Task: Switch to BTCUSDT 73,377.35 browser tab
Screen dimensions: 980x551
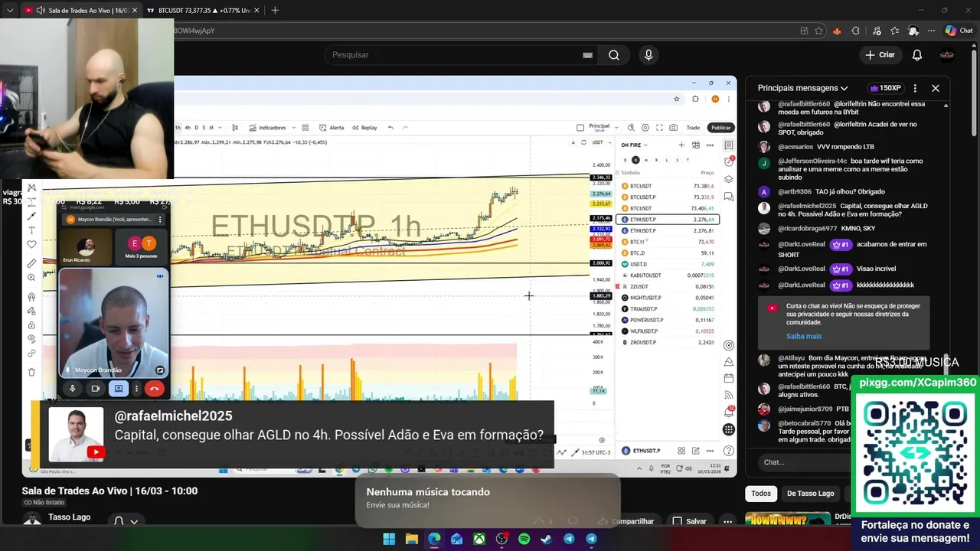Action: 204,11
